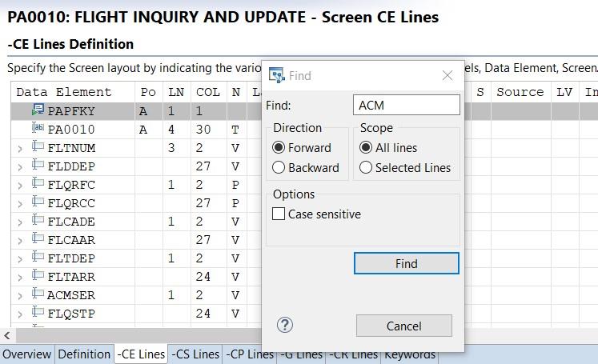Click the ACMSER data element icon

tap(38, 295)
